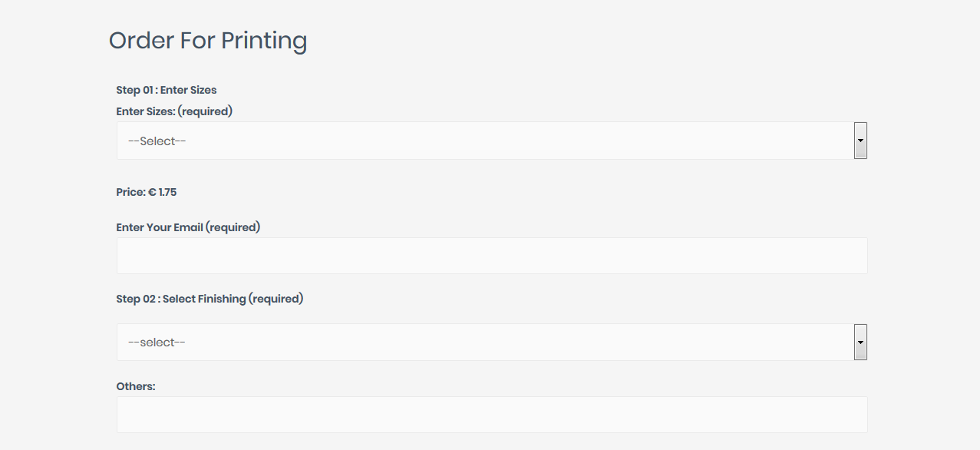Click the Order For Printing heading
980x450 pixels.
pos(208,40)
